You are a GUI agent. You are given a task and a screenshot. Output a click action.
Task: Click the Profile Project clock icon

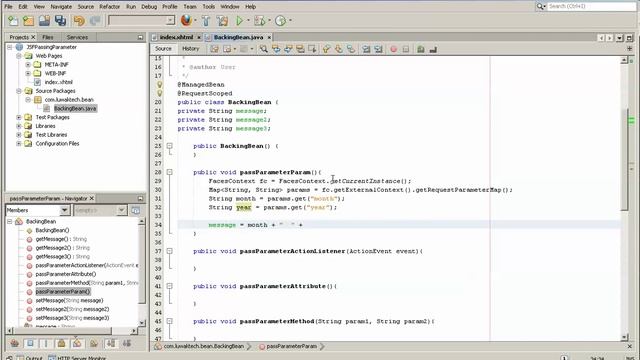(280, 20)
